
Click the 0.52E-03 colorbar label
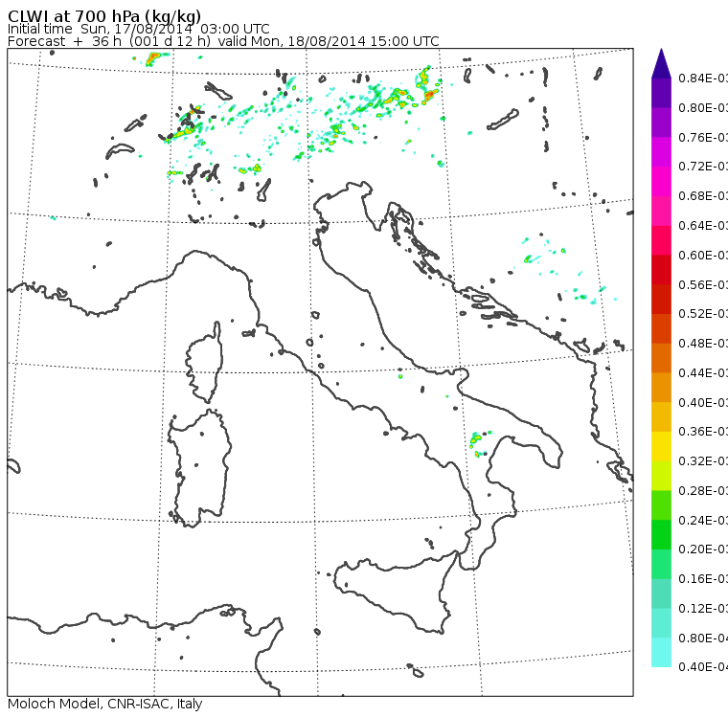pos(703,314)
